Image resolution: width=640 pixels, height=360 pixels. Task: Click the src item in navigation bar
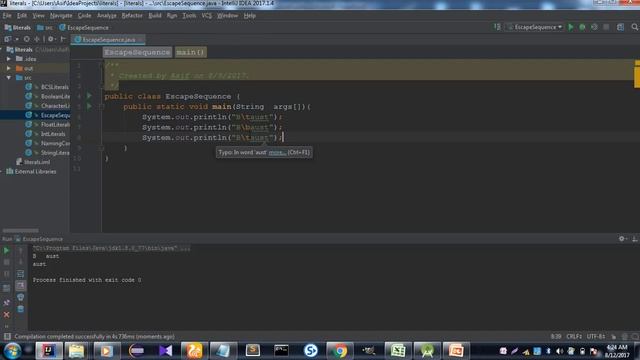[45, 28]
